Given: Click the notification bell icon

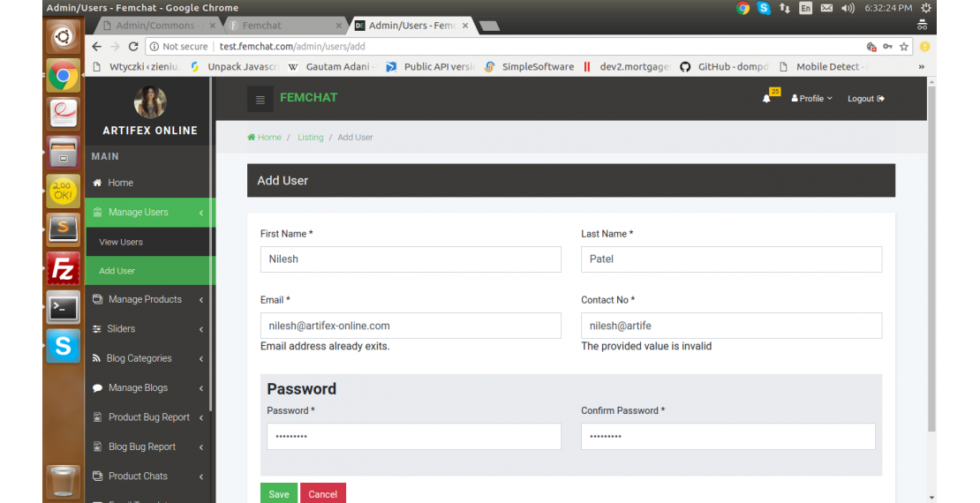Looking at the screenshot, I should pyautogui.click(x=766, y=99).
